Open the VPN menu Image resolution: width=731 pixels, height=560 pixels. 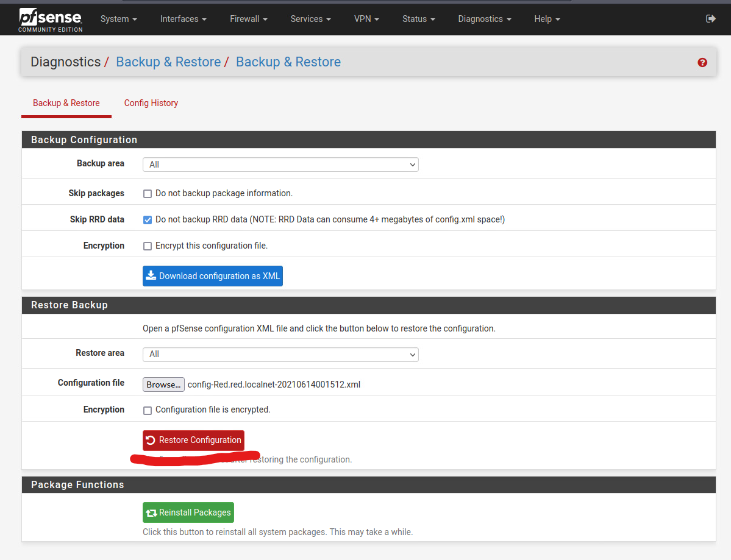366,19
